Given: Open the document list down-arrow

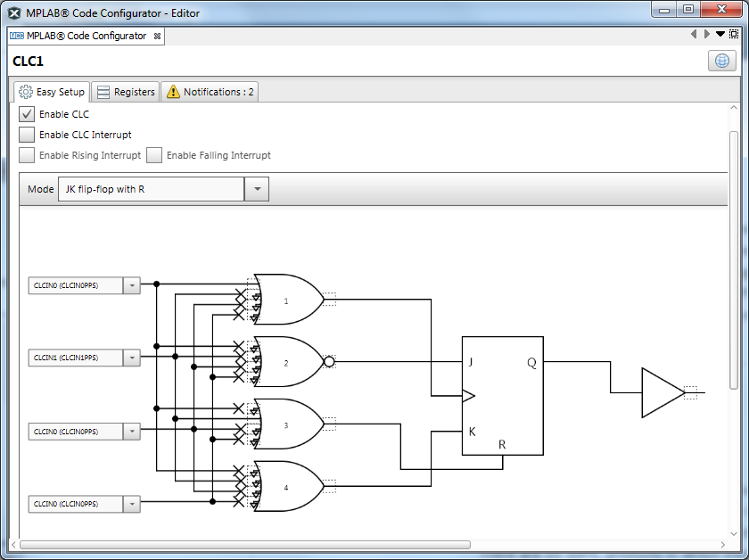Looking at the screenshot, I should tap(720, 34).
